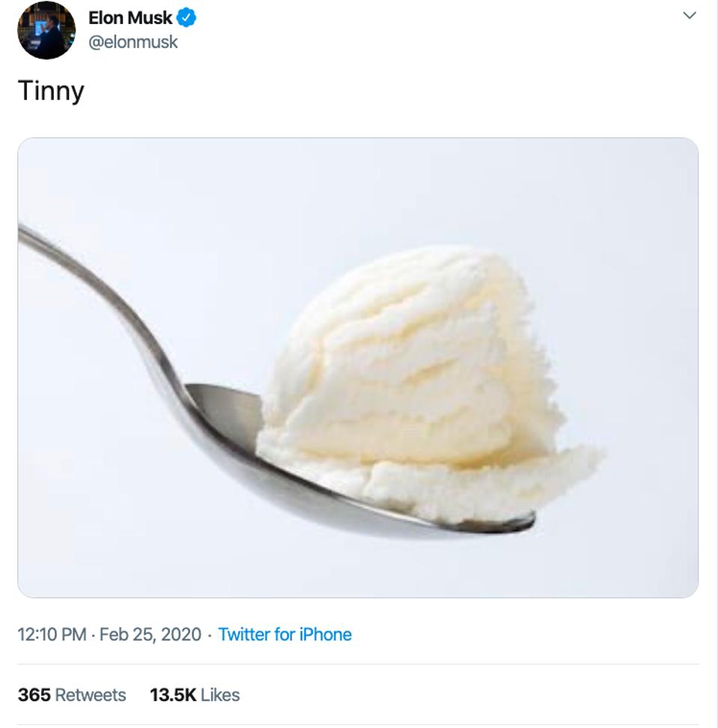Click the spoon bowl left of the scoop
The image size is (718, 728).
coord(225,419)
